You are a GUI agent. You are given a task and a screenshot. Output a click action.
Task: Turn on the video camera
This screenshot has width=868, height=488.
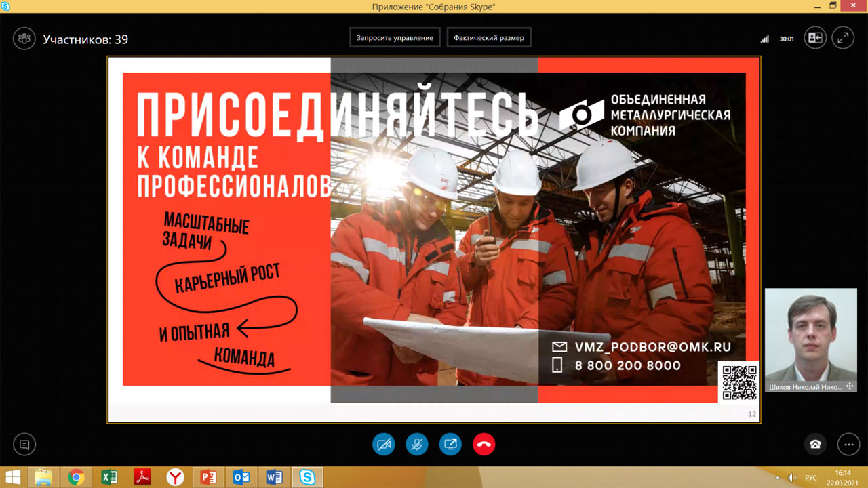tap(384, 445)
